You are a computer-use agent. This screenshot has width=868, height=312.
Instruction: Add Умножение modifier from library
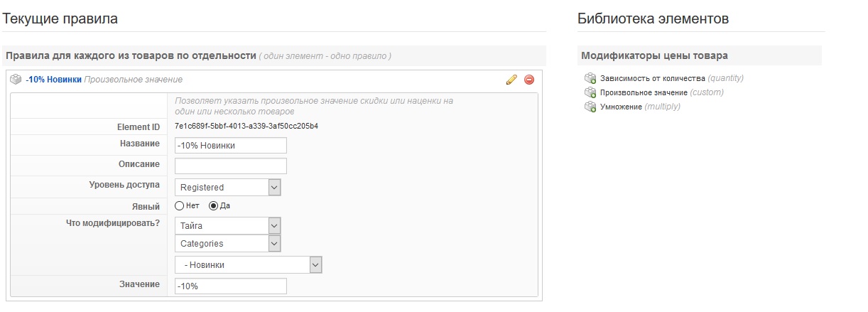coord(621,107)
